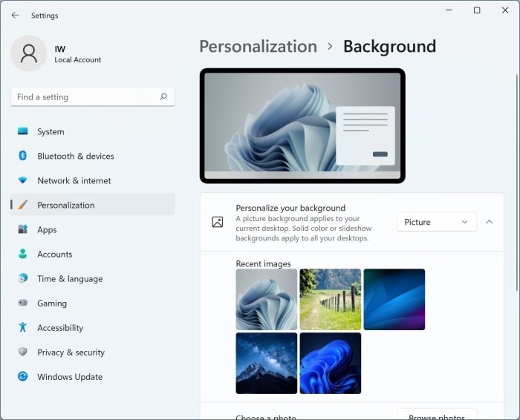Collapse the Personalize your background section
This screenshot has width=520, height=420.
pyautogui.click(x=489, y=222)
